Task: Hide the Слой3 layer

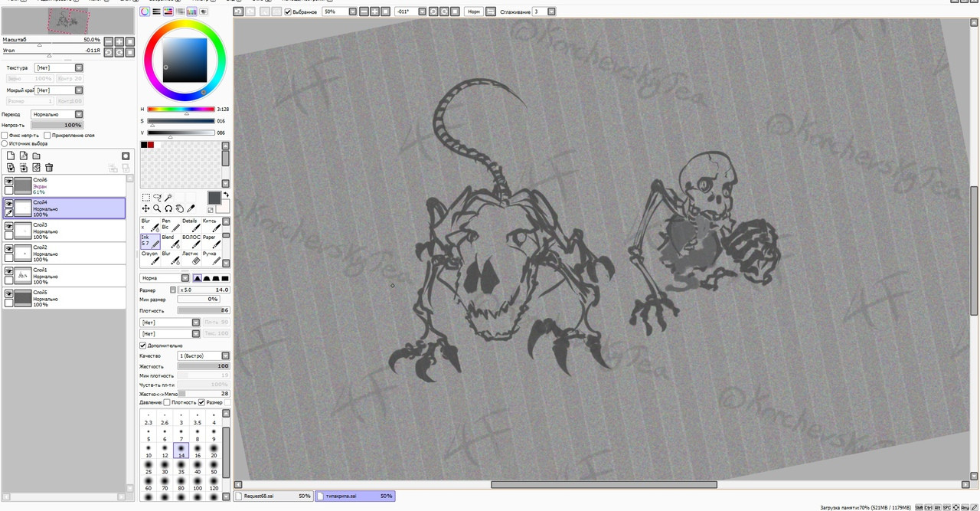Action: tap(8, 227)
